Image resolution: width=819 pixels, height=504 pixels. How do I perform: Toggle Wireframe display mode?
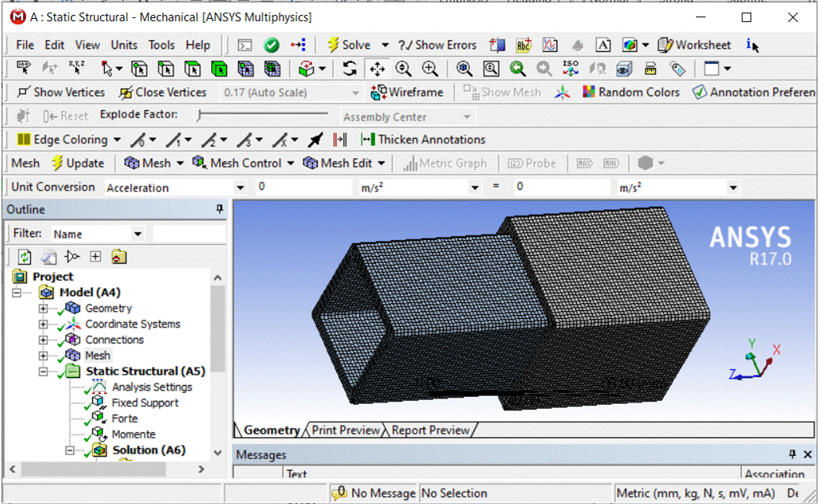[407, 92]
